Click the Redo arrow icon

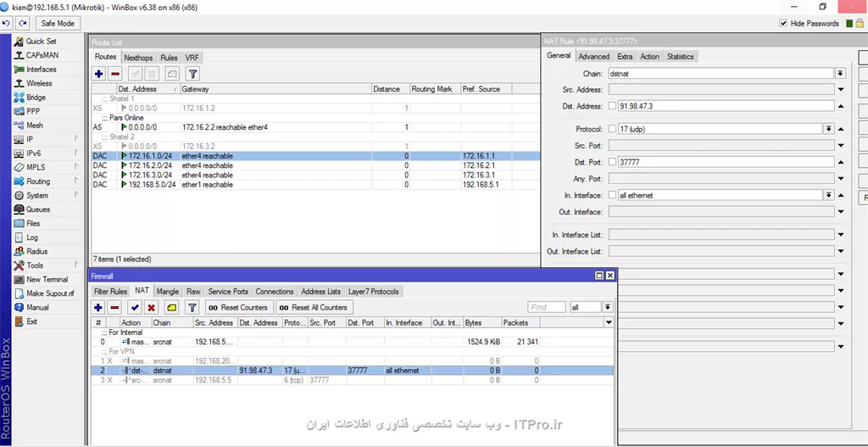point(21,23)
